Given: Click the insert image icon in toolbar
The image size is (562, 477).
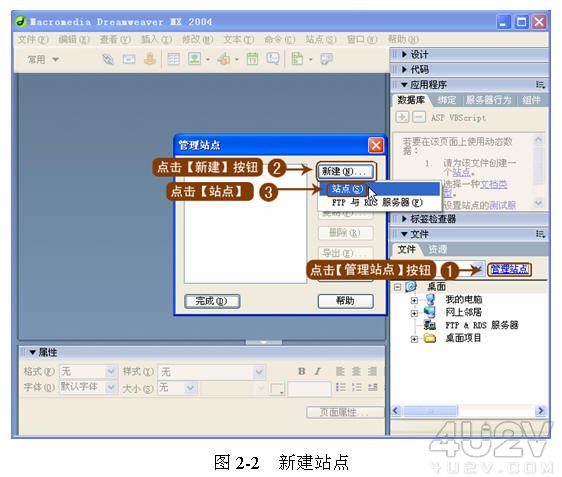Looking at the screenshot, I should coord(195,59).
